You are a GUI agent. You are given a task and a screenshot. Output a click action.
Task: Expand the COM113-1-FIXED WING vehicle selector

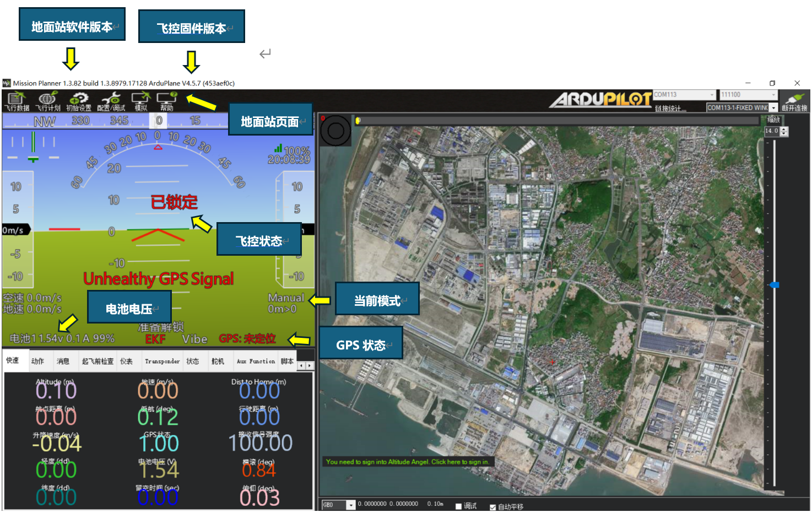[x=773, y=108]
